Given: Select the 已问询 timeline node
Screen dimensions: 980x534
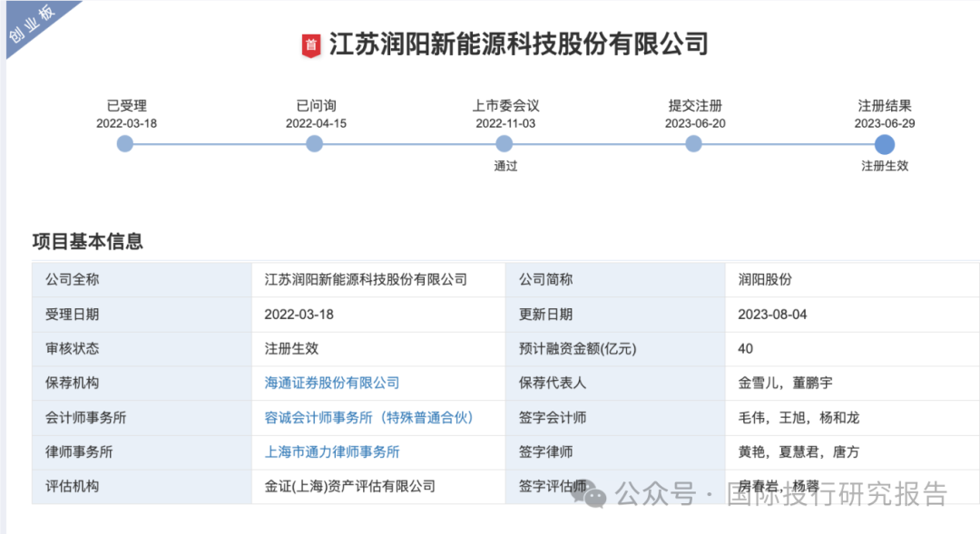Looking at the screenshot, I should pos(314,144).
